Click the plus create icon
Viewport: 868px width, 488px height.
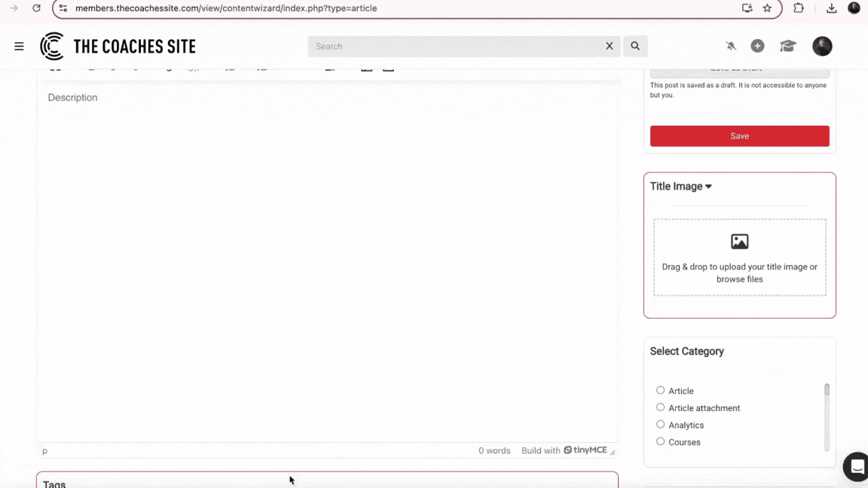(x=757, y=47)
